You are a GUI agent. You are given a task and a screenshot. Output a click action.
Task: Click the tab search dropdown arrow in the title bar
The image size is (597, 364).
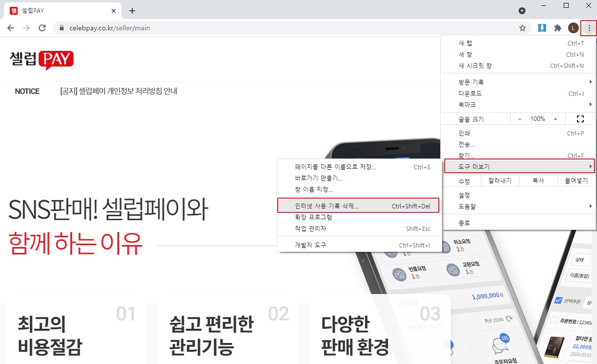point(522,11)
